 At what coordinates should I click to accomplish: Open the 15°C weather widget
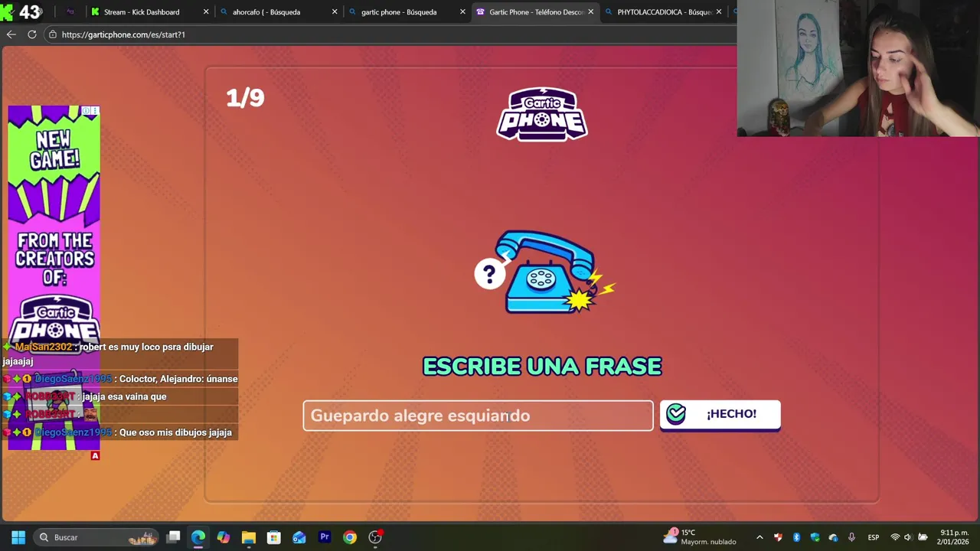tap(701, 537)
